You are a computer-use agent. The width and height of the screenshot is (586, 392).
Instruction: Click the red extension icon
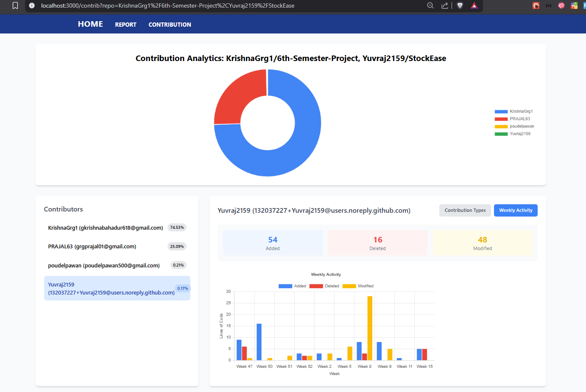point(536,6)
